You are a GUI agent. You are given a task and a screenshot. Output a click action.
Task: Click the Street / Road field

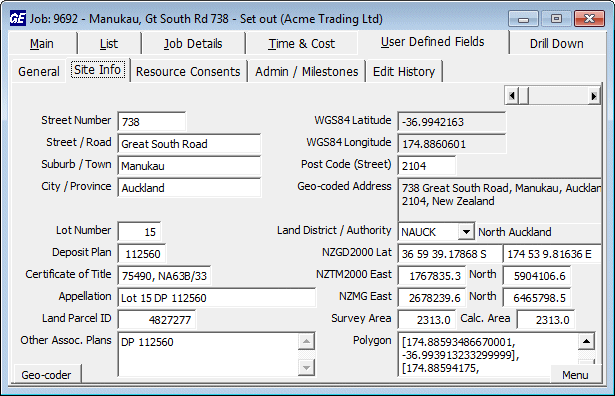pos(189,144)
